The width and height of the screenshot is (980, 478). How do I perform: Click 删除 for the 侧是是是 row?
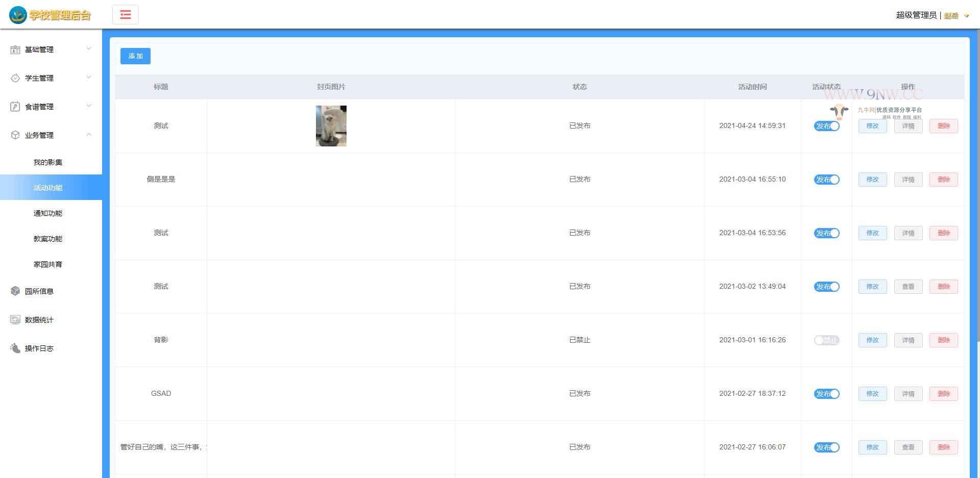click(x=943, y=180)
